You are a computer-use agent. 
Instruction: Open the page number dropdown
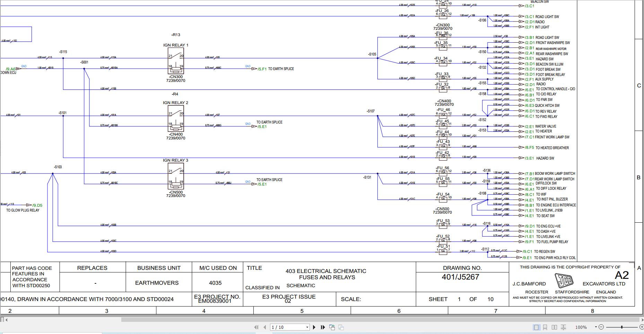pyautogui.click(x=307, y=327)
